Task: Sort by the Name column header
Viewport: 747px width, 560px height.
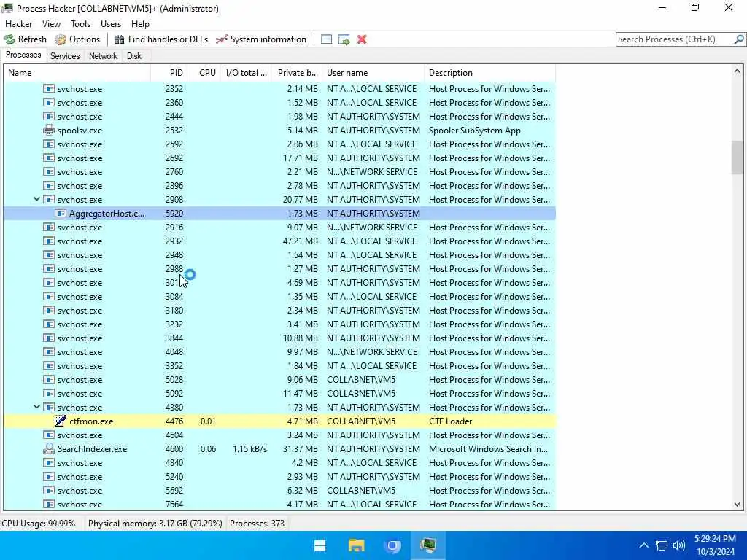Action: pyautogui.click(x=77, y=73)
